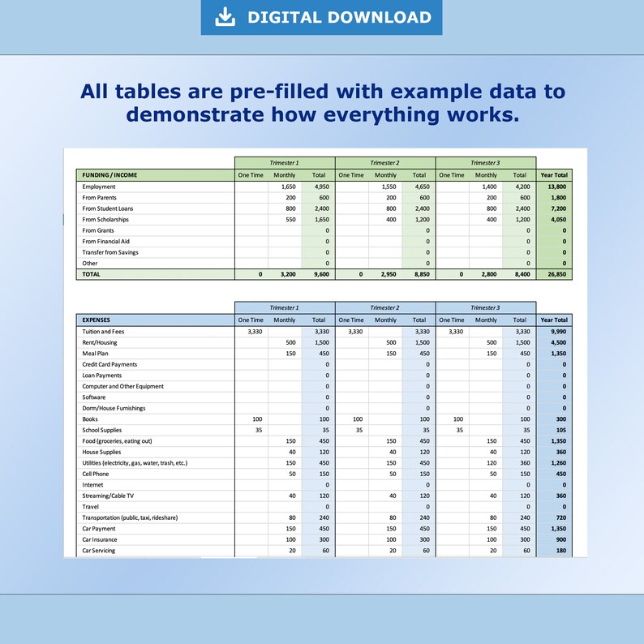Image resolution: width=644 pixels, height=644 pixels.
Task: Select Employment monthly cell showing 1,650
Action: pos(285,187)
